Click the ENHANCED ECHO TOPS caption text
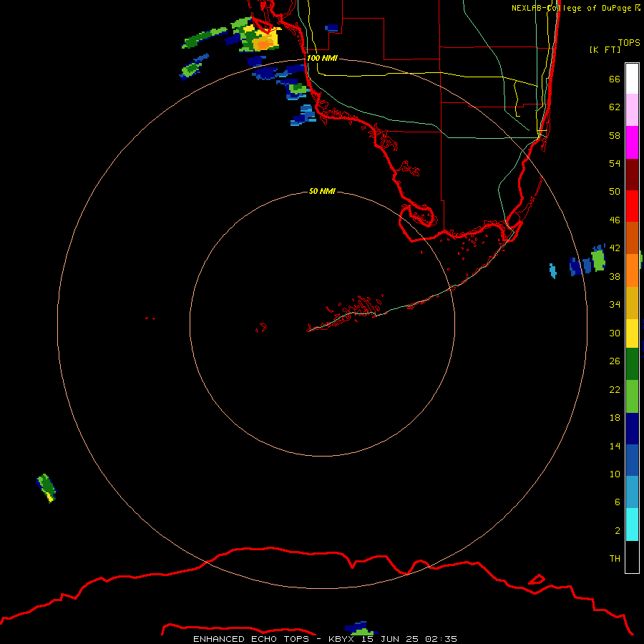The height and width of the screenshot is (644, 644). (x=251, y=639)
